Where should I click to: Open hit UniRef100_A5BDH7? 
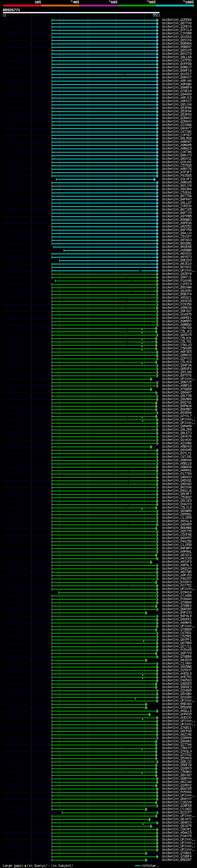pos(177,47)
